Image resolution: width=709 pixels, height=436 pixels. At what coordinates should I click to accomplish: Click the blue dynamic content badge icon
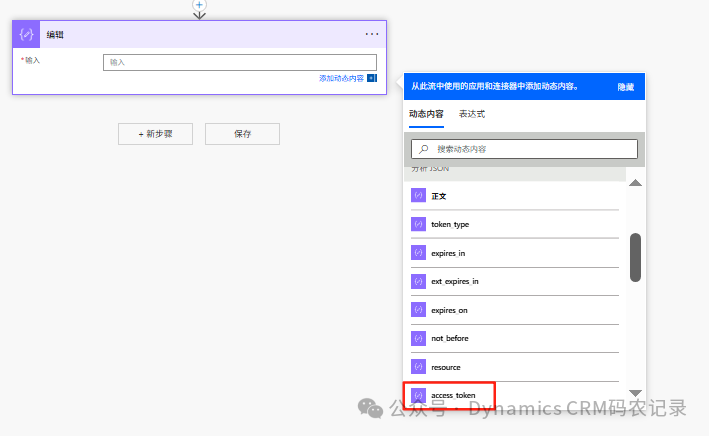pos(372,78)
